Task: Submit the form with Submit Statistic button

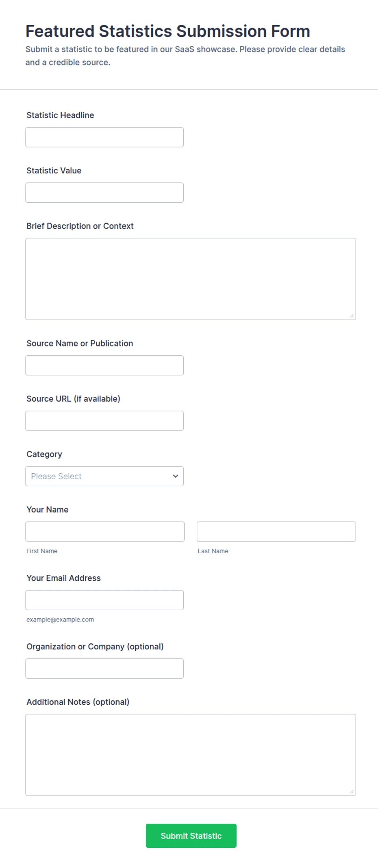Action: (x=191, y=836)
